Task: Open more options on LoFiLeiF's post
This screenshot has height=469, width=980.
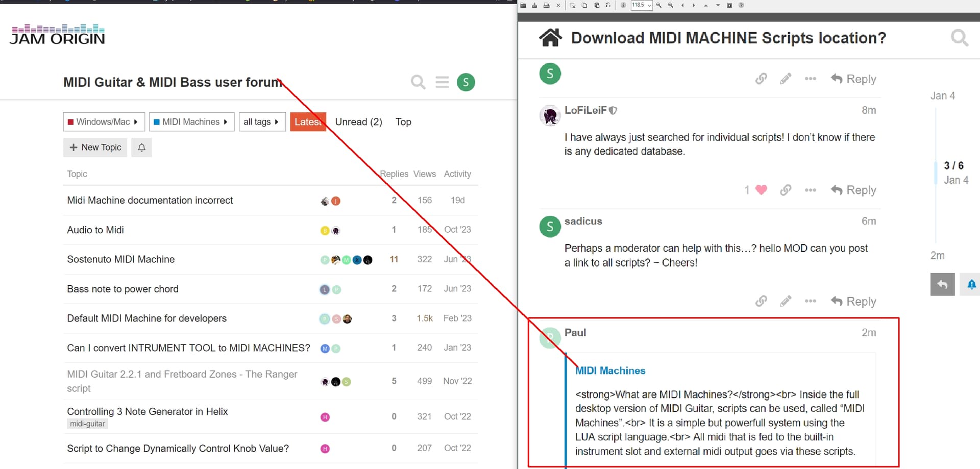Action: pos(811,190)
